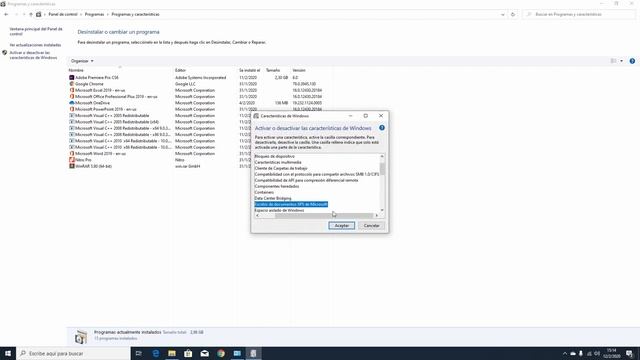Change the view with the view-options icon

coord(613,61)
